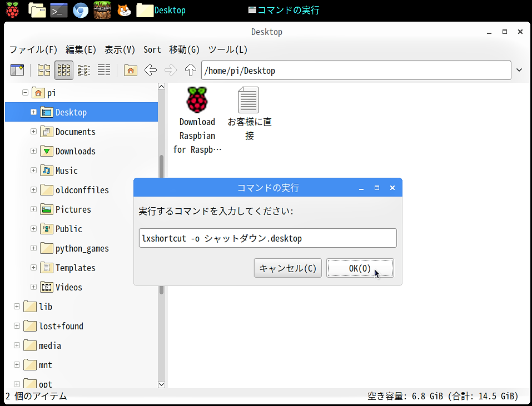Select Pictures folder in sidebar
The width and height of the screenshot is (532, 406).
(x=66, y=209)
